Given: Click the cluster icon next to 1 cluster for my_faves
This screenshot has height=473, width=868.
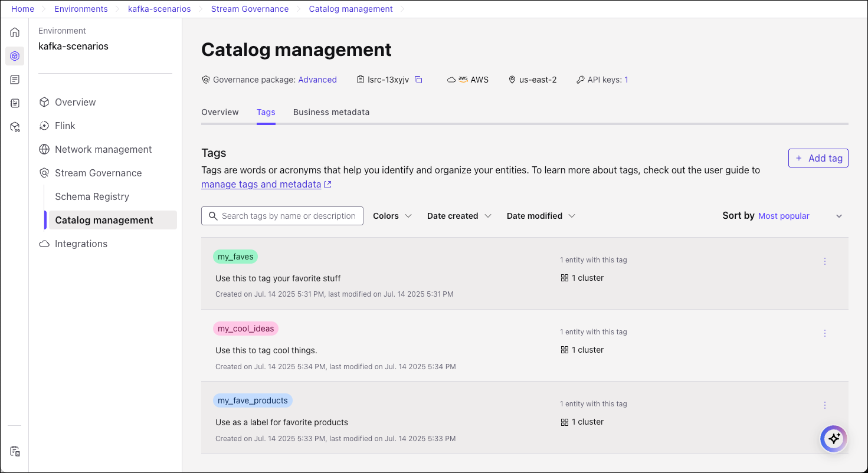Looking at the screenshot, I should pyautogui.click(x=564, y=277).
